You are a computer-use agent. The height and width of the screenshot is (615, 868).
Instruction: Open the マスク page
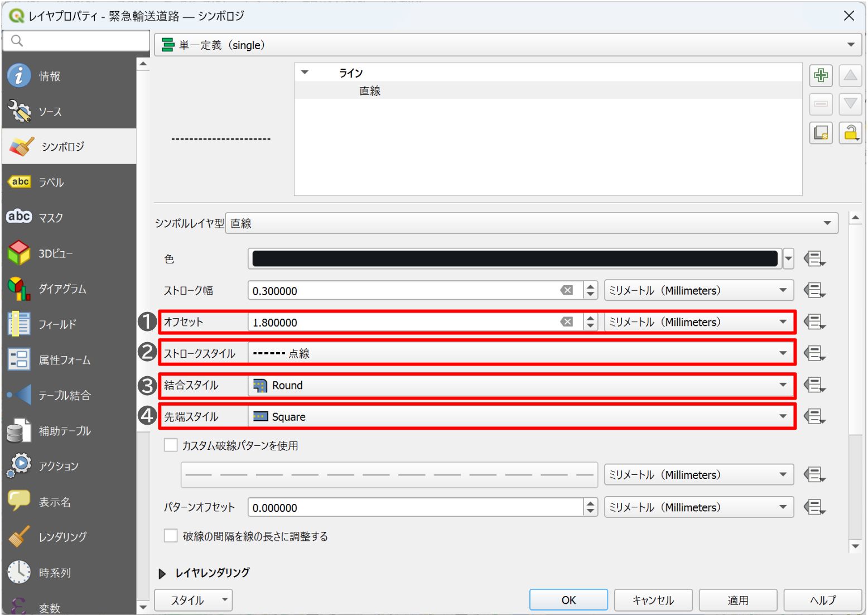pos(69,218)
